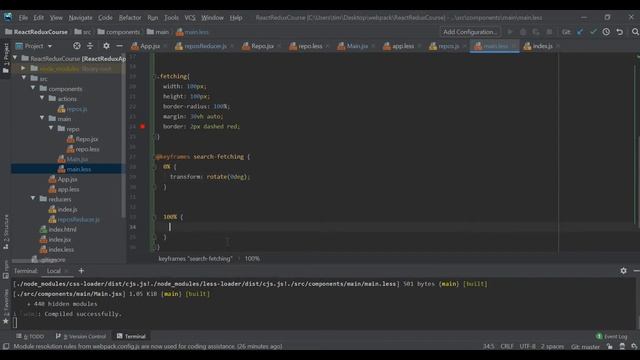This screenshot has height=360, width=640.
Task: Open the Refactor menu
Action: point(130,18)
